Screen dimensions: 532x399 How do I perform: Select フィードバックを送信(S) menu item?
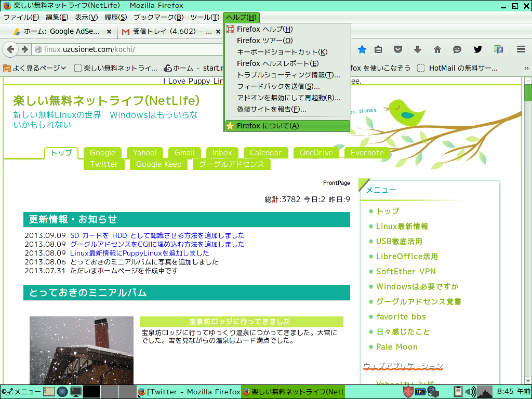tap(288, 87)
